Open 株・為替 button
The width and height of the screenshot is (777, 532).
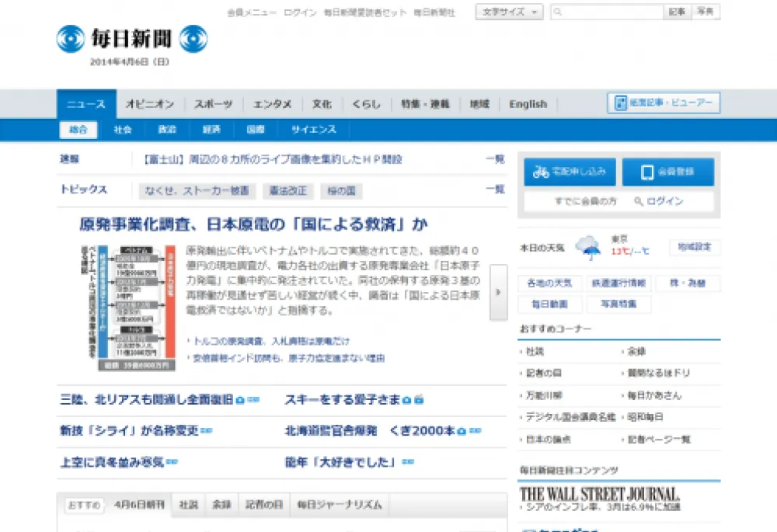(x=688, y=283)
